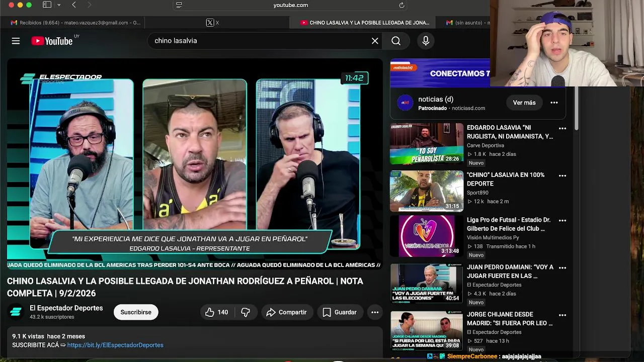Click the main video player

195,164
